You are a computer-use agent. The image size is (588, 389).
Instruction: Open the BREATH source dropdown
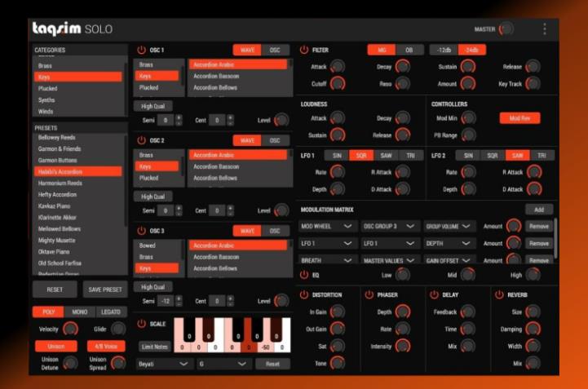[326, 260]
